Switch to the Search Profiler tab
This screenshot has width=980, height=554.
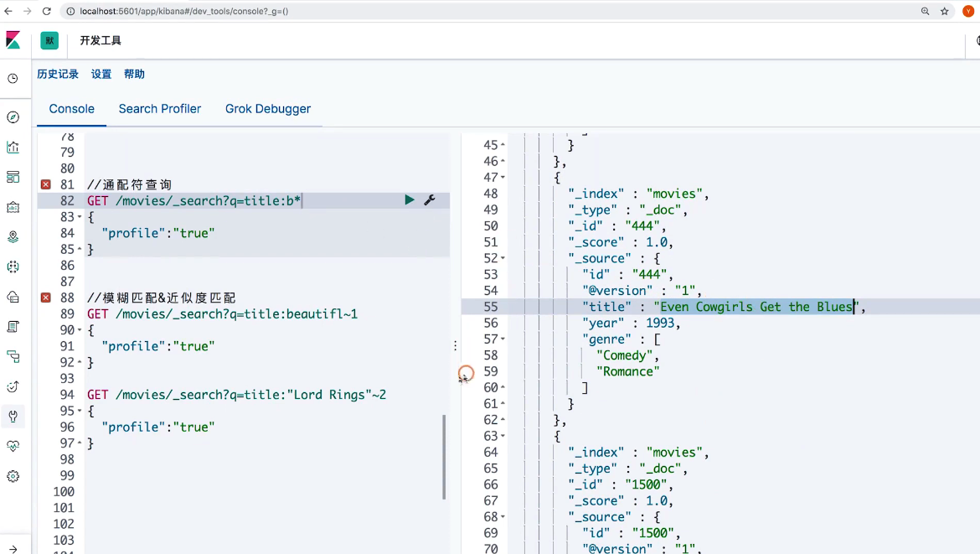(159, 109)
